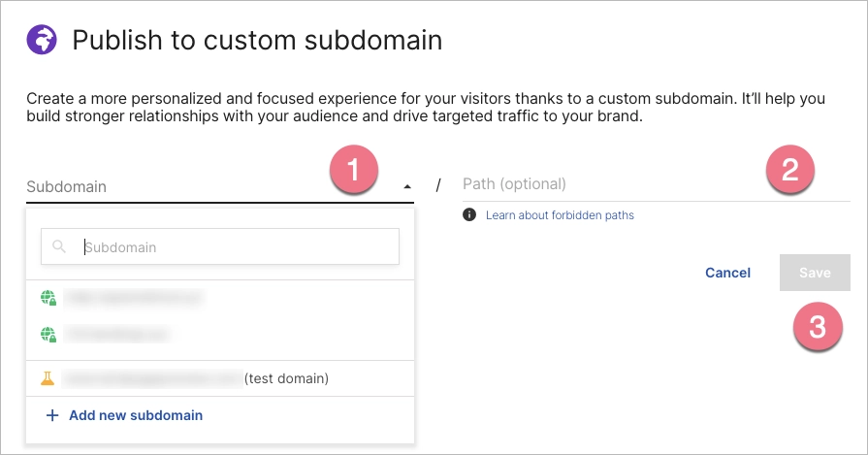Select the second blurred subdomain entry
Image resolution: width=868 pixels, height=455 pixels.
tap(116, 335)
